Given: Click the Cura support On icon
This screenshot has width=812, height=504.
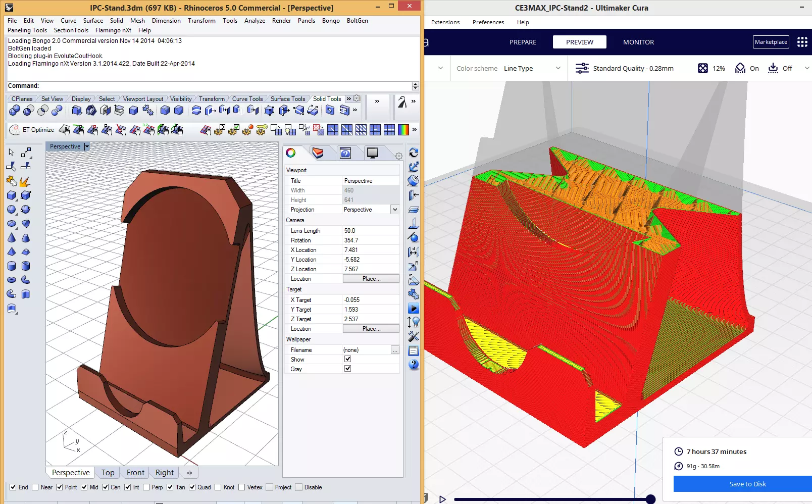Looking at the screenshot, I should tap(740, 68).
